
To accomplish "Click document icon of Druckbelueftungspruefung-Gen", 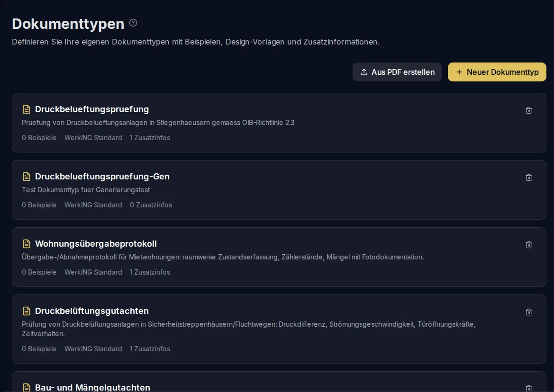I will point(27,177).
